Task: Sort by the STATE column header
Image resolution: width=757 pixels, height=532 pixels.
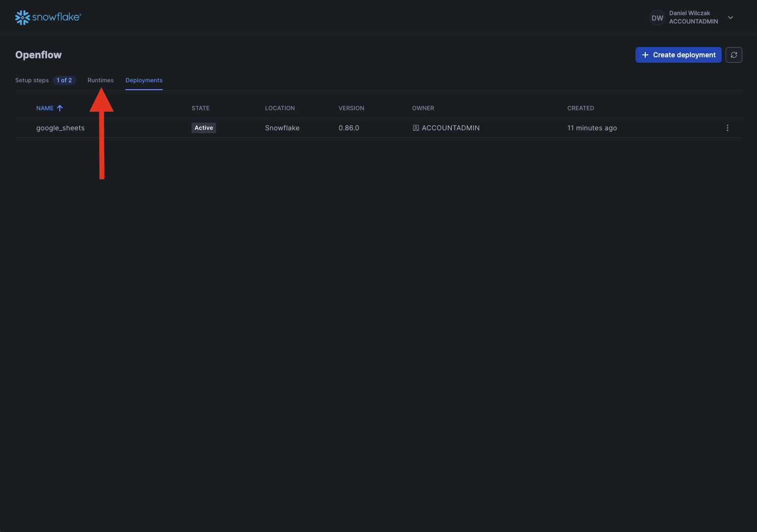Action: click(x=200, y=108)
